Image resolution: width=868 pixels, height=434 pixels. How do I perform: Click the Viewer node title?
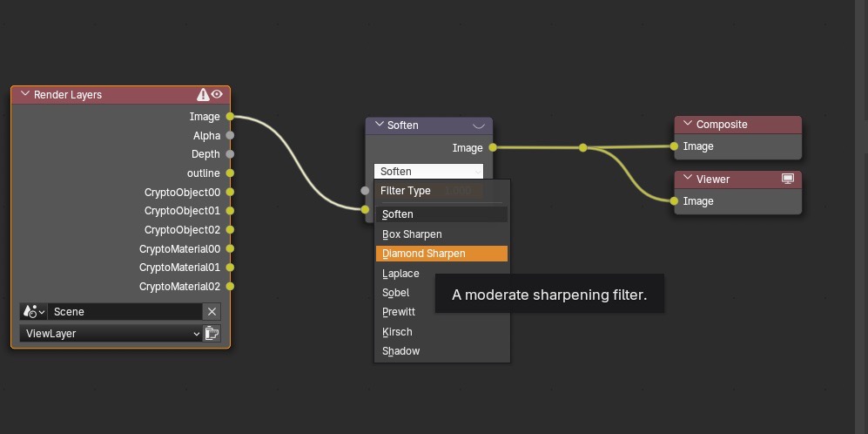coord(712,179)
